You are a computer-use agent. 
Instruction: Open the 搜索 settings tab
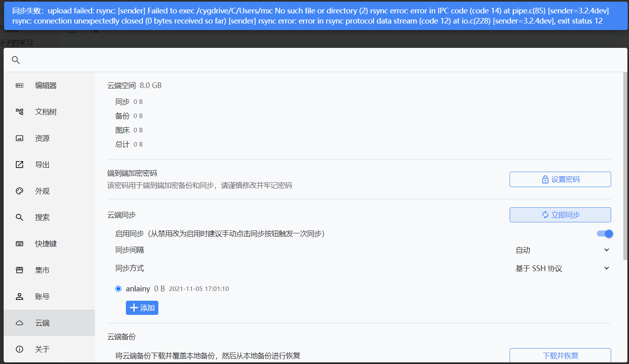click(x=49, y=218)
